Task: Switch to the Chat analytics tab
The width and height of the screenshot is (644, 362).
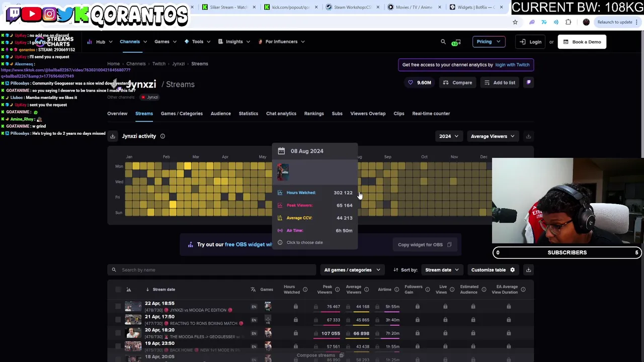Action: click(281, 114)
